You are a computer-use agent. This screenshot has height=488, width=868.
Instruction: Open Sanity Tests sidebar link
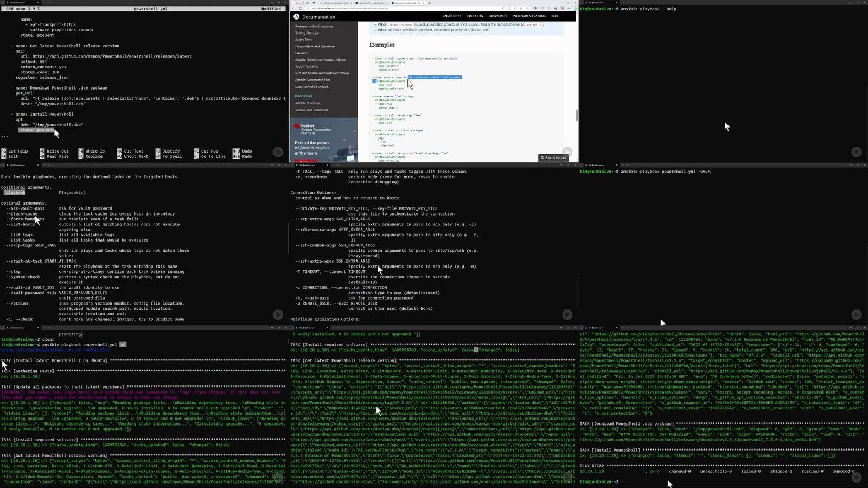click(303, 40)
